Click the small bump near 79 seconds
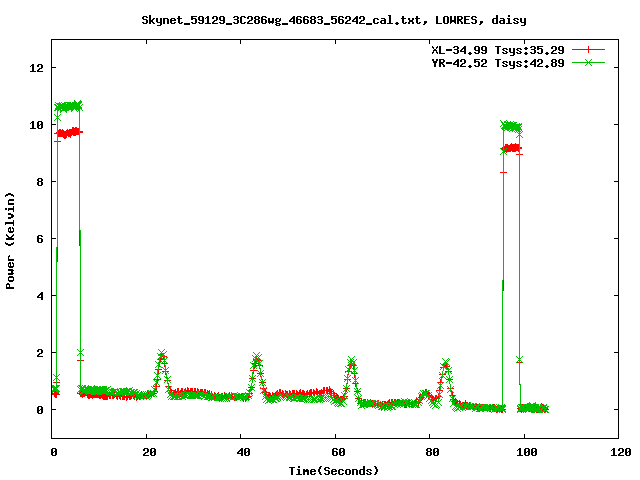The width and height of the screenshot is (640, 480). pyautogui.click(x=425, y=395)
